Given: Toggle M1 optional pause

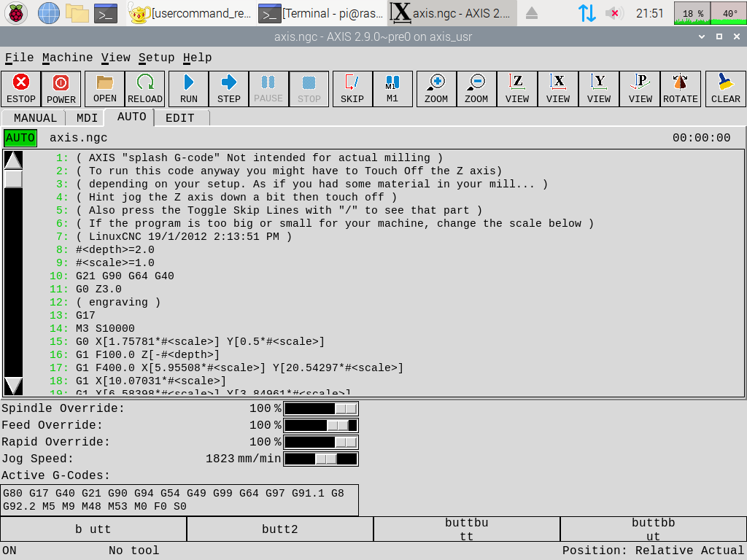Looking at the screenshot, I should click(392, 89).
